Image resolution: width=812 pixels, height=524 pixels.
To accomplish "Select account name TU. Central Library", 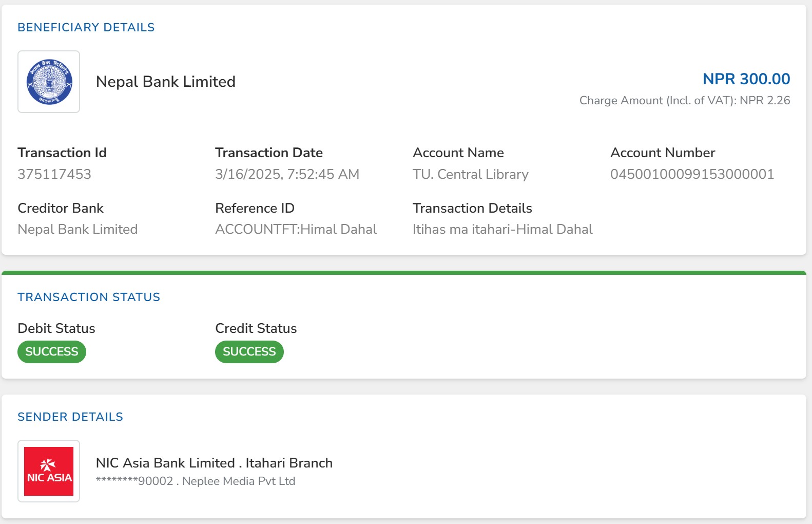I will pyautogui.click(x=471, y=175).
